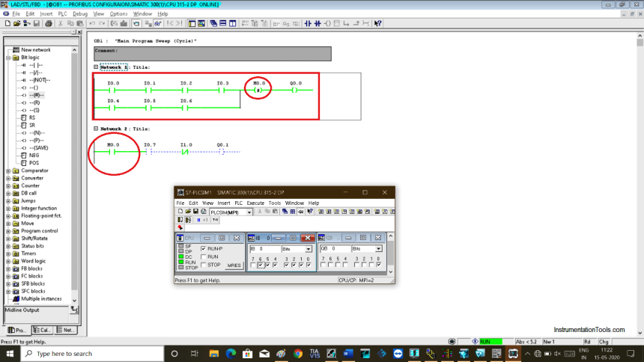Click the Cascade windows icon in PLCSIM toolbar
The height and width of the screenshot is (362, 644).
coord(285,212)
